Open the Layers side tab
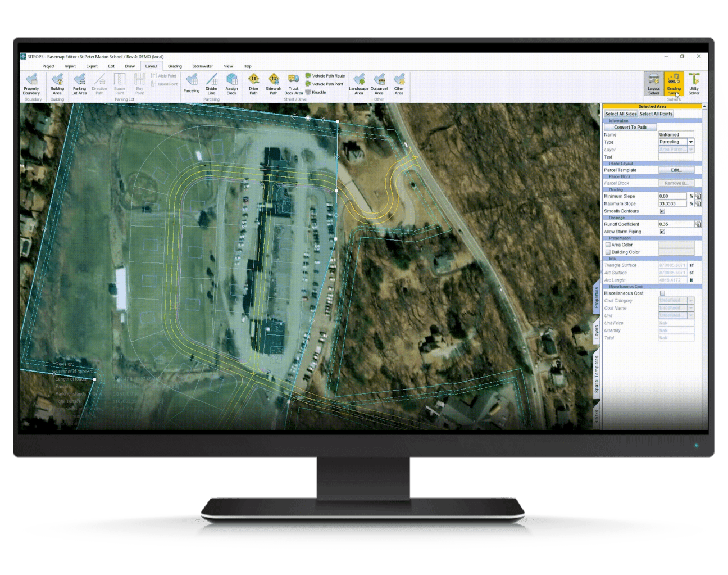Viewport: 728px width, 575px height. [597, 332]
